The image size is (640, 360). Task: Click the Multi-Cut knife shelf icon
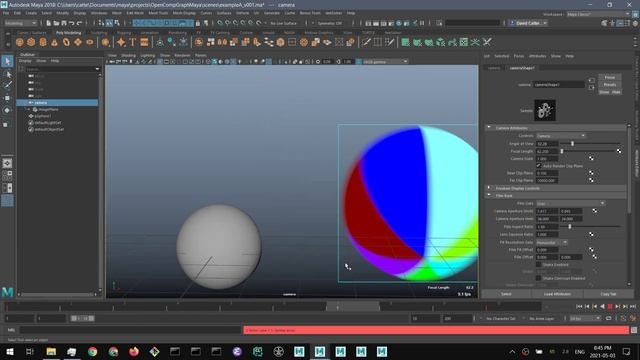pyautogui.click(x=366, y=42)
